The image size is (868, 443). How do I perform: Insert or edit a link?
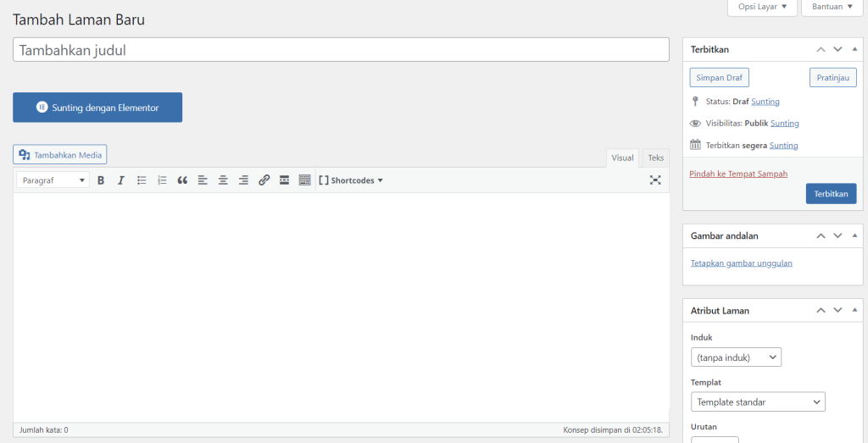click(x=264, y=180)
